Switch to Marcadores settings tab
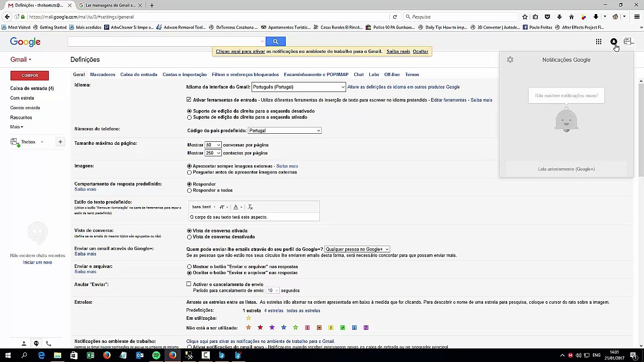The width and height of the screenshot is (644, 362). pyautogui.click(x=103, y=74)
